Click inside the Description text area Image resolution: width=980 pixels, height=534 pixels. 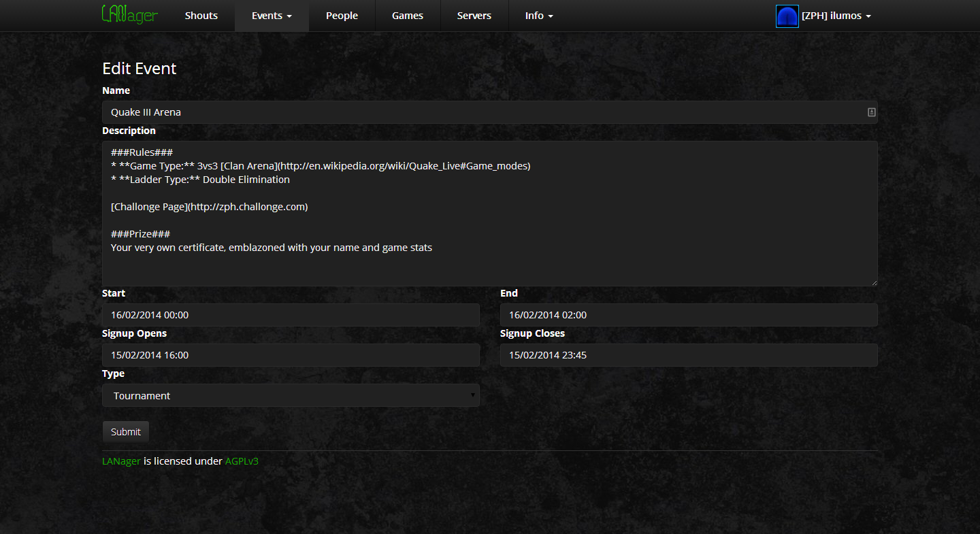tap(489, 214)
